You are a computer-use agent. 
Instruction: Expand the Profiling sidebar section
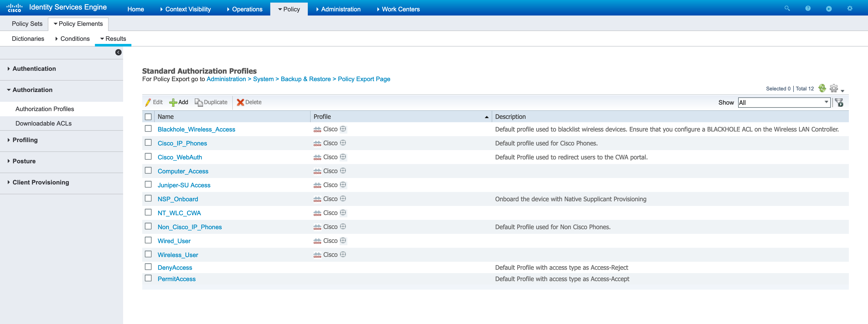pos(23,140)
